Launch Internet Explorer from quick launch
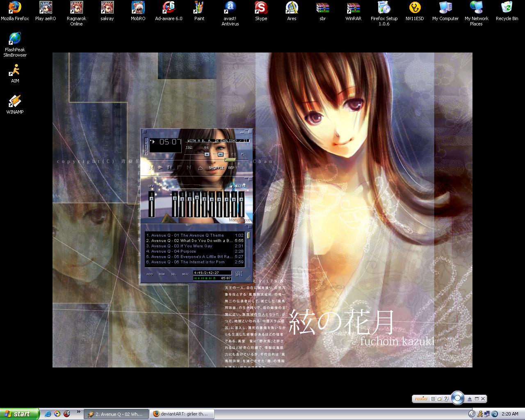 point(48,414)
